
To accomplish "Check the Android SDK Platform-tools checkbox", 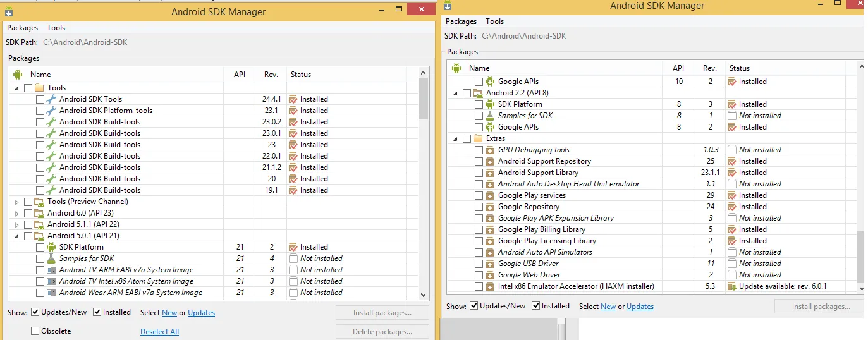I will (40, 111).
